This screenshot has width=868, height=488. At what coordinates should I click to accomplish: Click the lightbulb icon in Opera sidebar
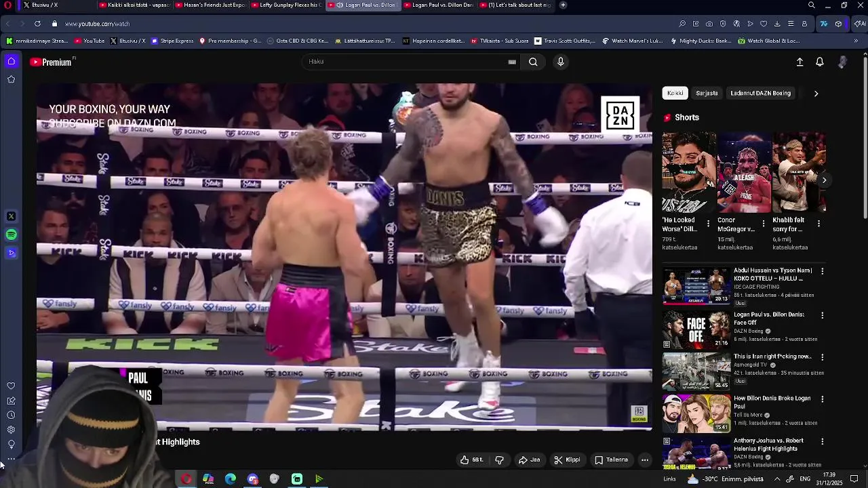11,445
